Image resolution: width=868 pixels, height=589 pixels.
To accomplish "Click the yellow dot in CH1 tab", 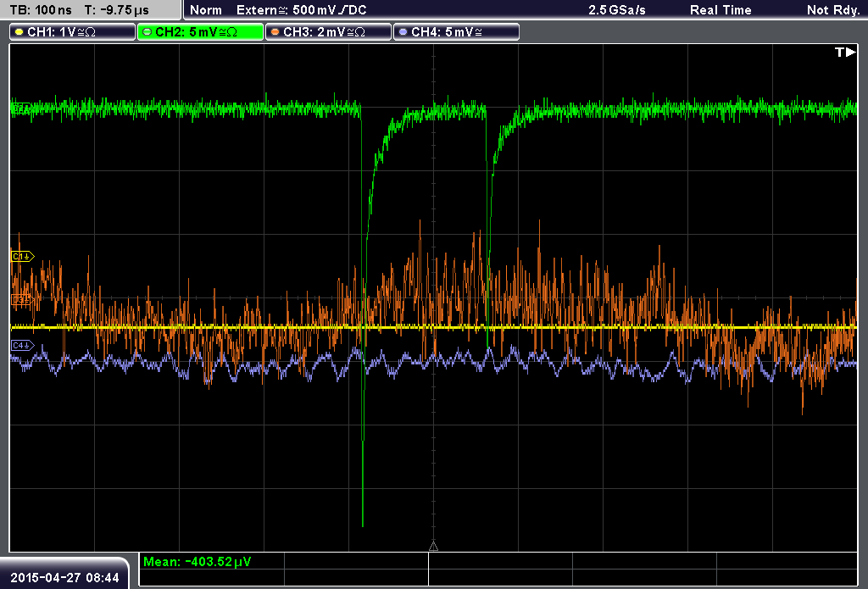I will pyautogui.click(x=19, y=32).
